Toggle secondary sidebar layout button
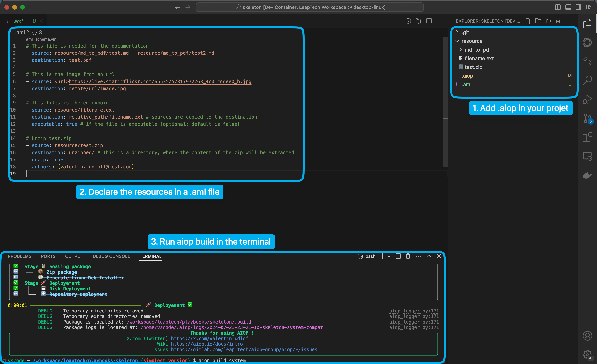 pos(578,7)
